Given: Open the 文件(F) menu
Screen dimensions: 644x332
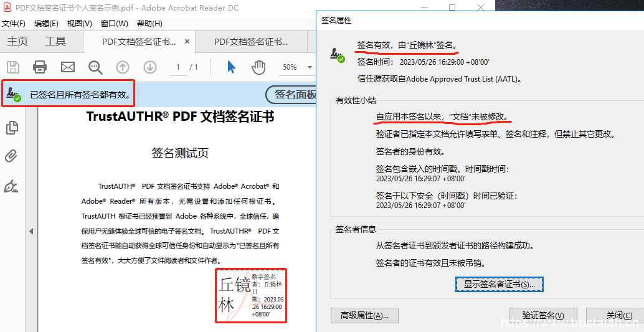Looking at the screenshot, I should tap(14, 24).
